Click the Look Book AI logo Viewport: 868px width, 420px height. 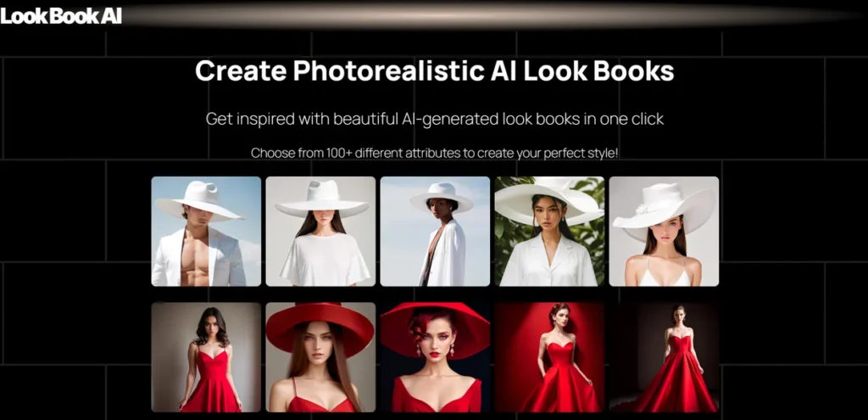coord(61,14)
